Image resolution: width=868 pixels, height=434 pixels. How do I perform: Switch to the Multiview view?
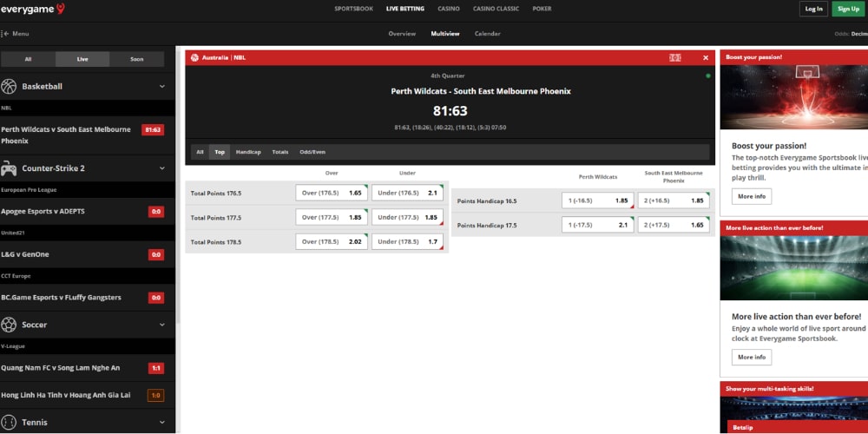pos(445,34)
